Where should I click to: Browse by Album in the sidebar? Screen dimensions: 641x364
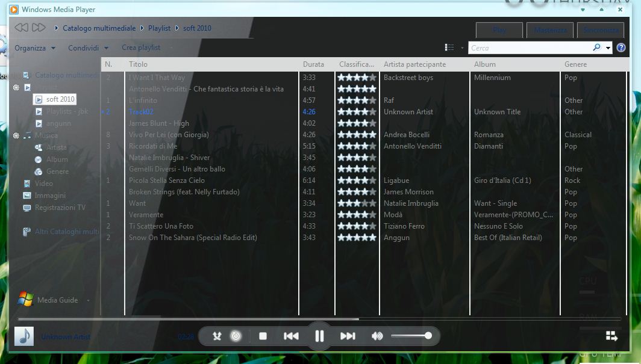coord(57,159)
